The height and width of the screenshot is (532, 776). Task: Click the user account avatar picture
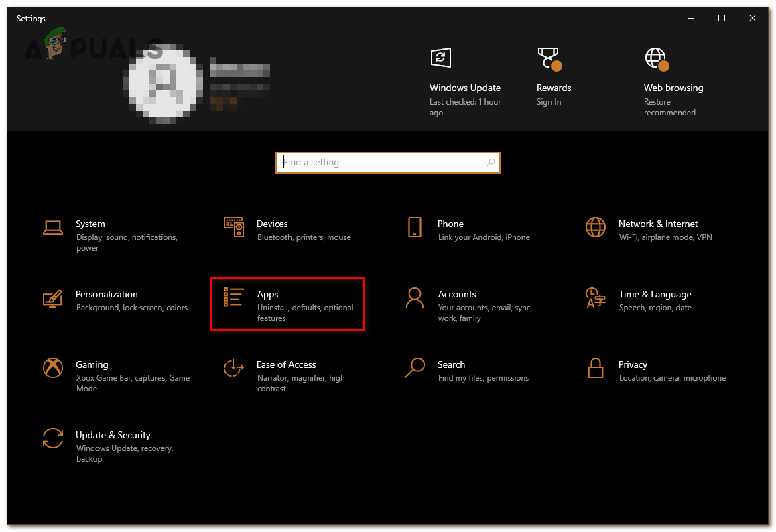[163, 81]
